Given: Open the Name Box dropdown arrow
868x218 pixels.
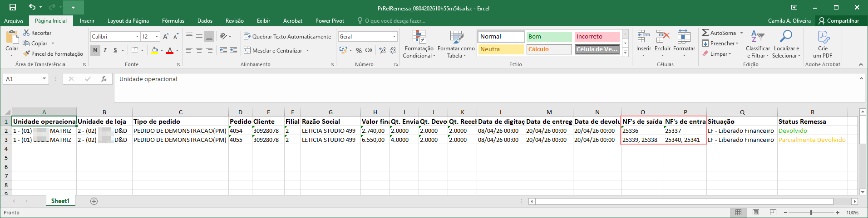Looking at the screenshot, I should [x=44, y=79].
